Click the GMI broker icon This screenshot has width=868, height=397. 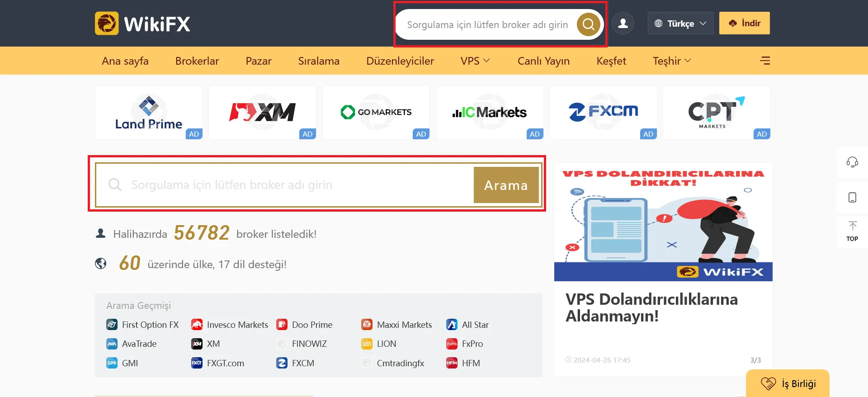click(112, 363)
